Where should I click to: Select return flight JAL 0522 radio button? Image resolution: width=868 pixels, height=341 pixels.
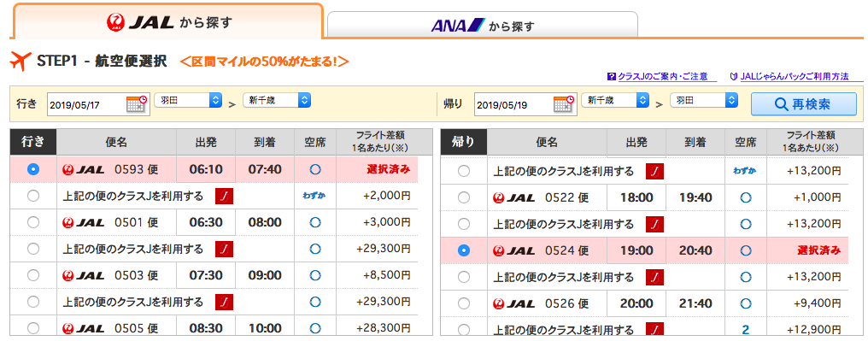click(464, 197)
